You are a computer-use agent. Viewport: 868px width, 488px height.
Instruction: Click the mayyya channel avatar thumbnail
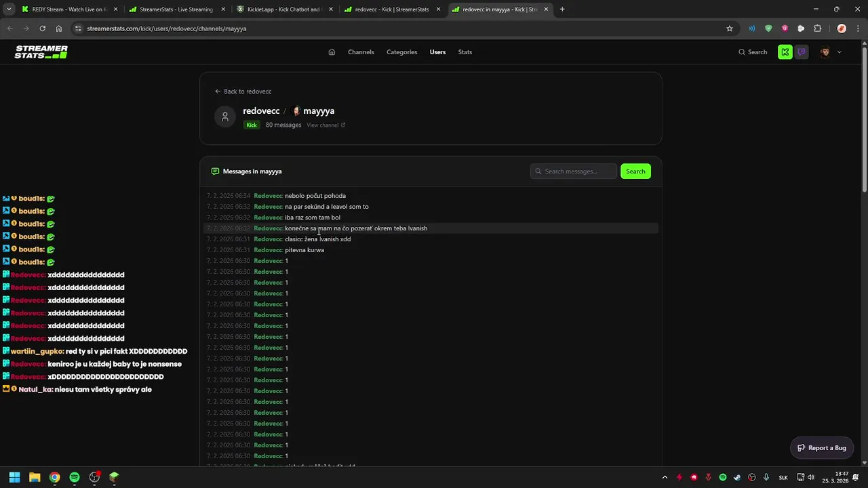(296, 111)
